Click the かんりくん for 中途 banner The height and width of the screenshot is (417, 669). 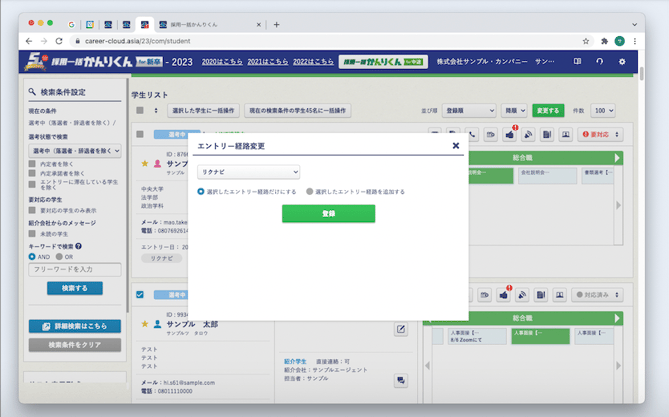point(383,61)
